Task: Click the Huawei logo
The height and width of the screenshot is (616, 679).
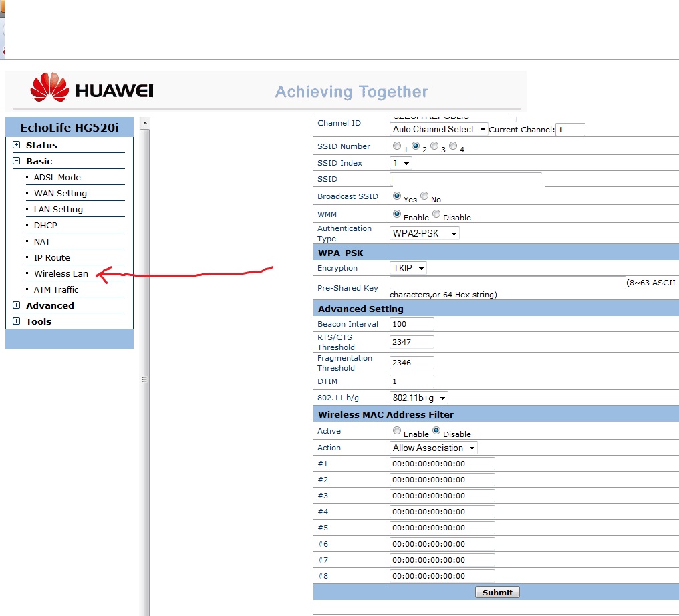Action: pos(92,90)
